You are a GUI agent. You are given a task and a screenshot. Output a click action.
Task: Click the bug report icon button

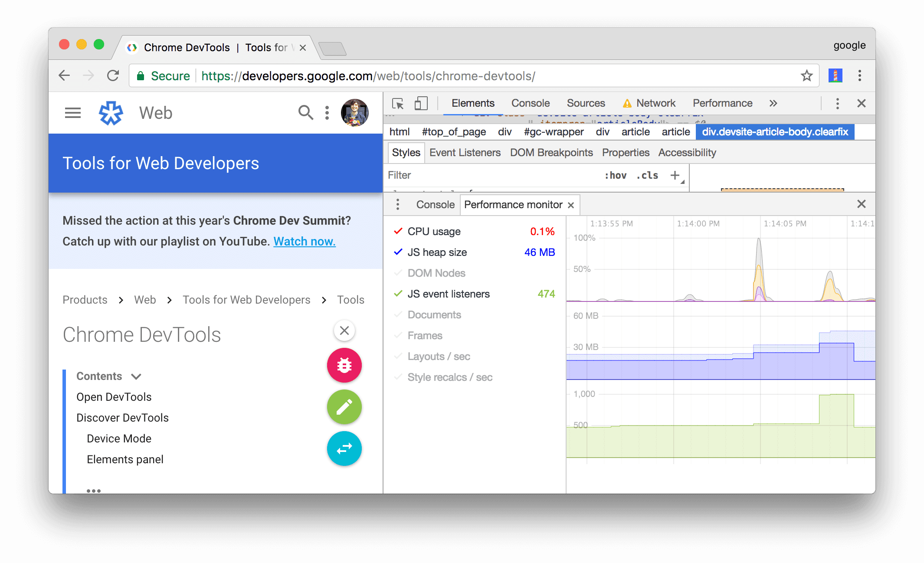coord(344,366)
